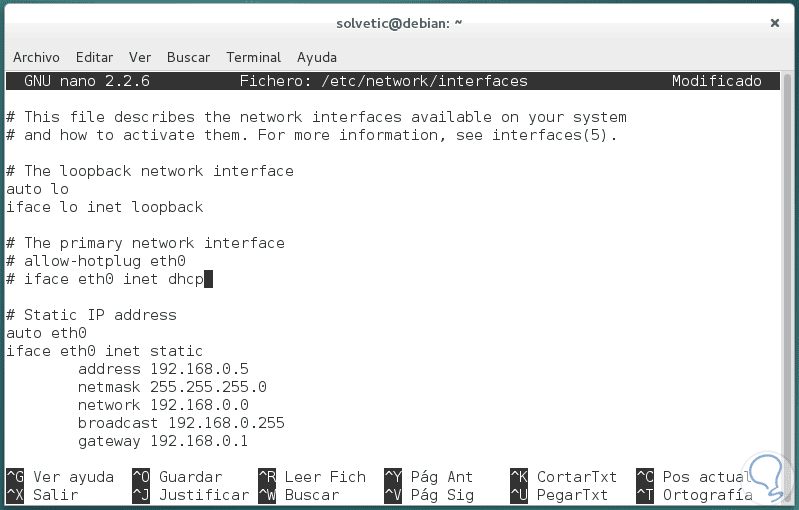799x510 pixels.
Task: Open the Editar menu
Action: pos(94,57)
